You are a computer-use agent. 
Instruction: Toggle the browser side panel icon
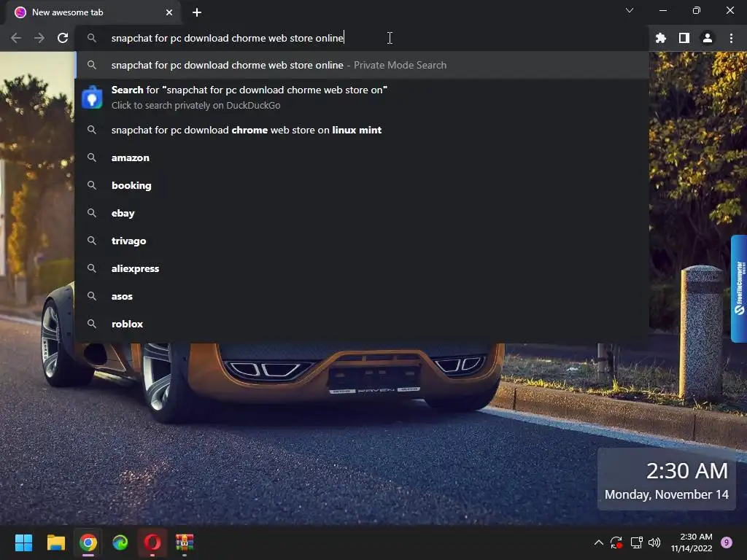(x=684, y=38)
